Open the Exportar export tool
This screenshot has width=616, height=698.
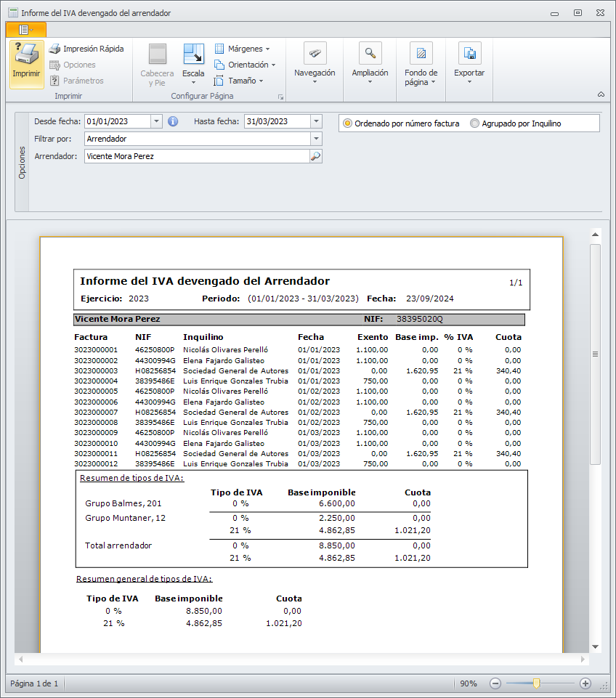469,54
